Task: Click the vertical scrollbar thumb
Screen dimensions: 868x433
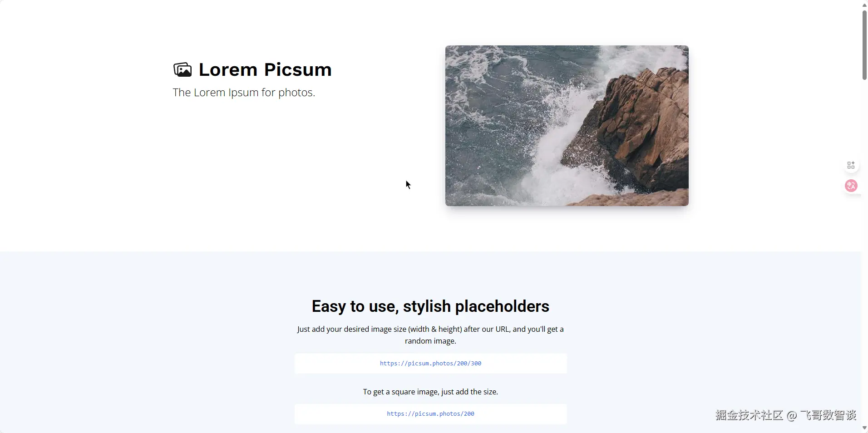Action: [x=864, y=44]
